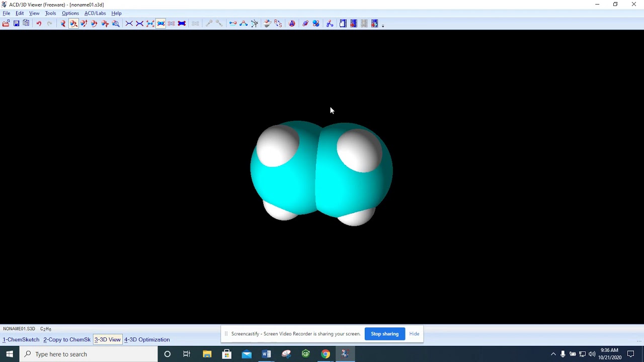The height and width of the screenshot is (362, 644).
Task: Toggle Spacefill display mode
Action: (x=160, y=24)
